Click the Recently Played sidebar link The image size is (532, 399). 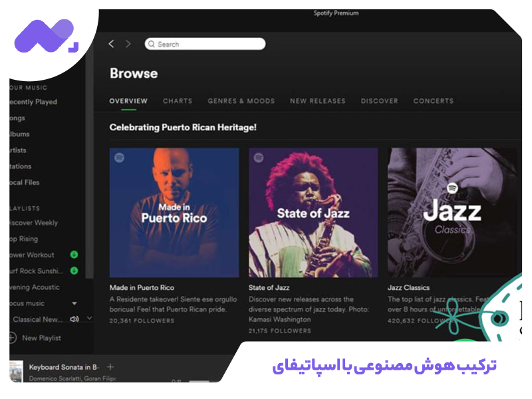[x=33, y=102]
